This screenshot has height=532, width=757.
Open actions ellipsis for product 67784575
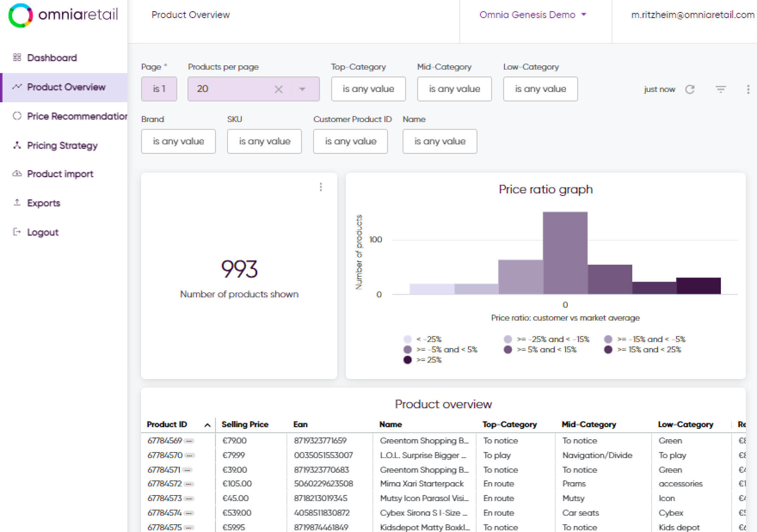click(189, 527)
